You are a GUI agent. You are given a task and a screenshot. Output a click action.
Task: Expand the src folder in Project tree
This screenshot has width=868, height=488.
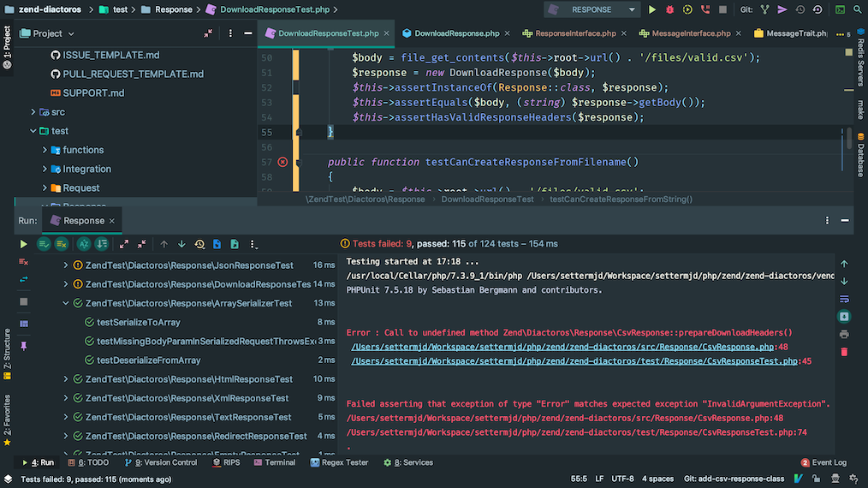pos(33,112)
